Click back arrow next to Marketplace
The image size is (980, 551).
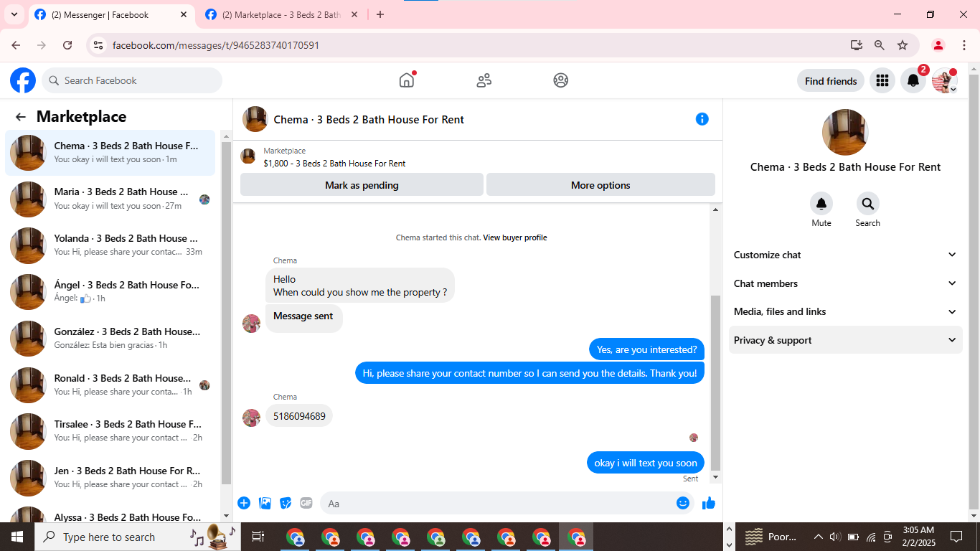point(21,117)
